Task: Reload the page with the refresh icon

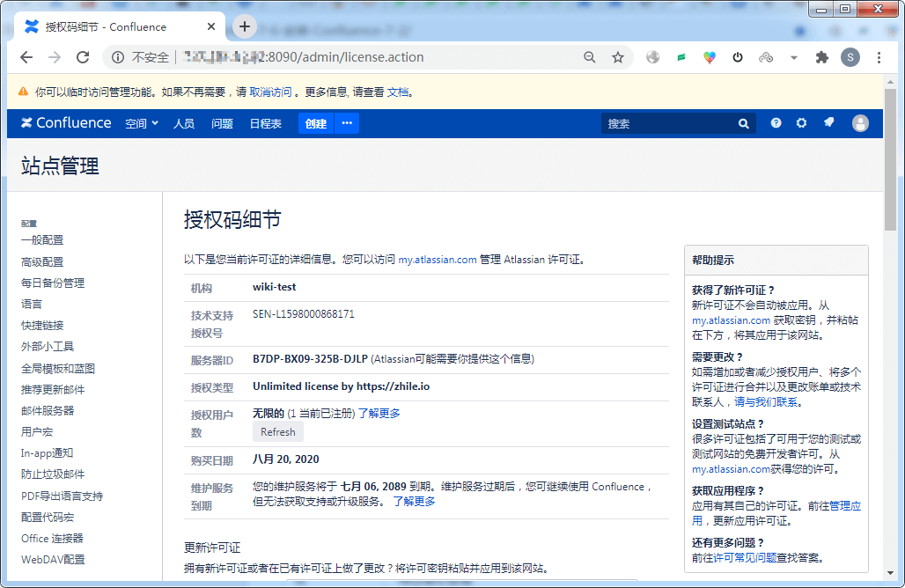Action: coord(83,57)
